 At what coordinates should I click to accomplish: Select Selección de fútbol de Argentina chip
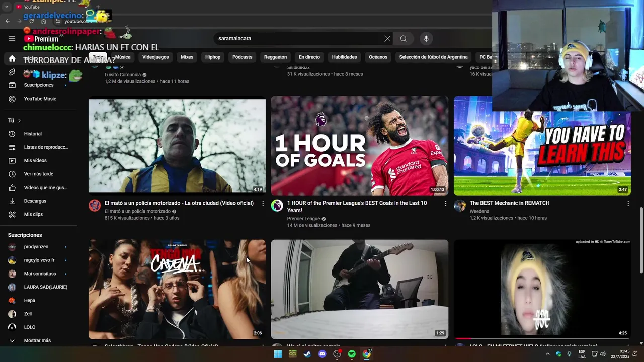click(433, 57)
